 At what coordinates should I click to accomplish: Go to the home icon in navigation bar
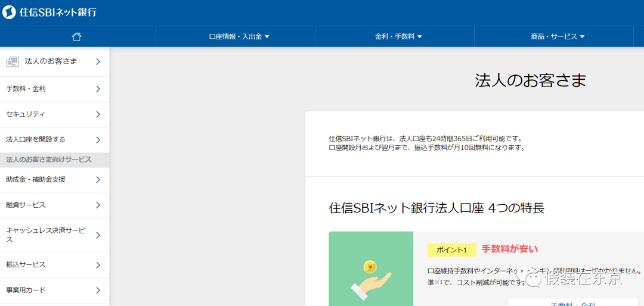pos(76,36)
